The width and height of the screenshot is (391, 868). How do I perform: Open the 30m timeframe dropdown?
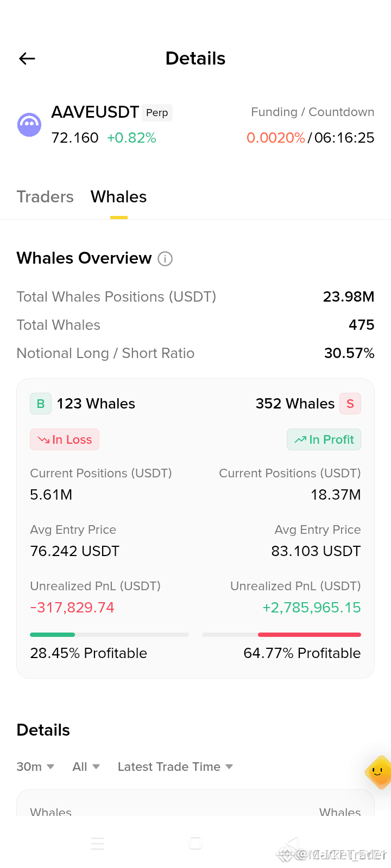pos(35,767)
